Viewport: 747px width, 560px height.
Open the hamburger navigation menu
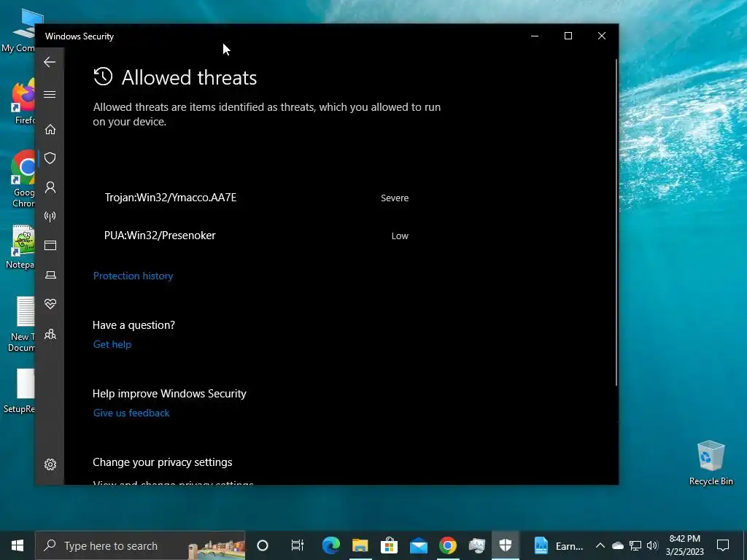tap(50, 94)
